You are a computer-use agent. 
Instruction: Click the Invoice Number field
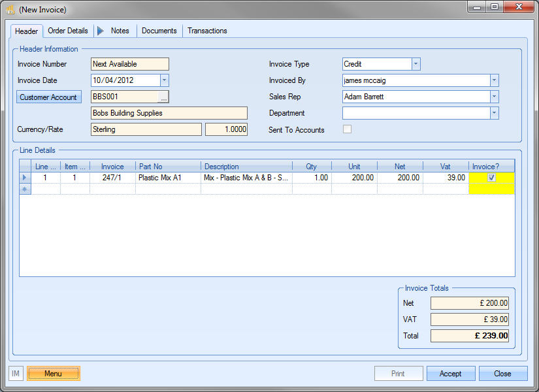(129, 64)
